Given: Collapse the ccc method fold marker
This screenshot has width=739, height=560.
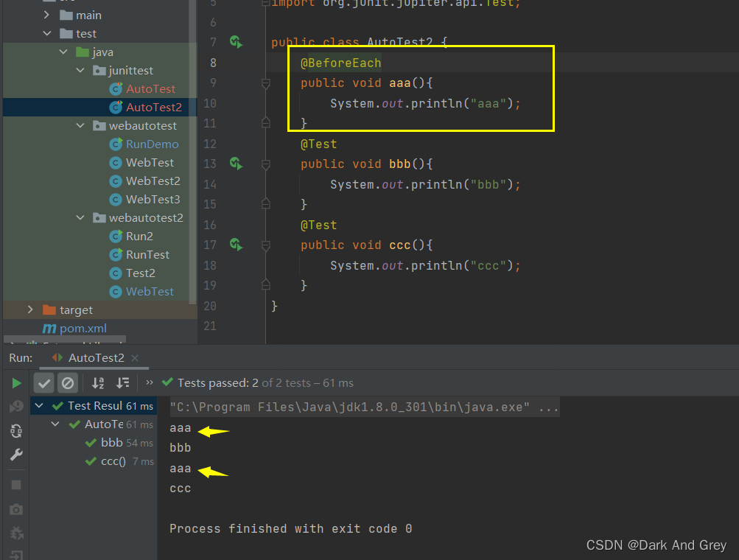Looking at the screenshot, I should 266,245.
